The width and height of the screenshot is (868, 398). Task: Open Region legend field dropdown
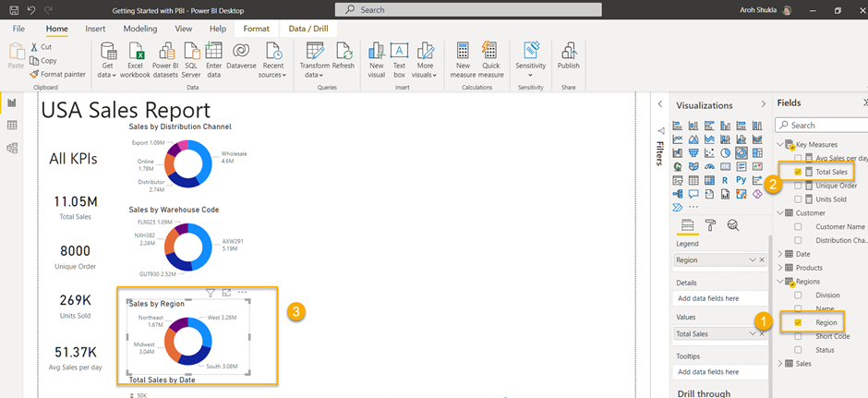pyautogui.click(x=753, y=260)
